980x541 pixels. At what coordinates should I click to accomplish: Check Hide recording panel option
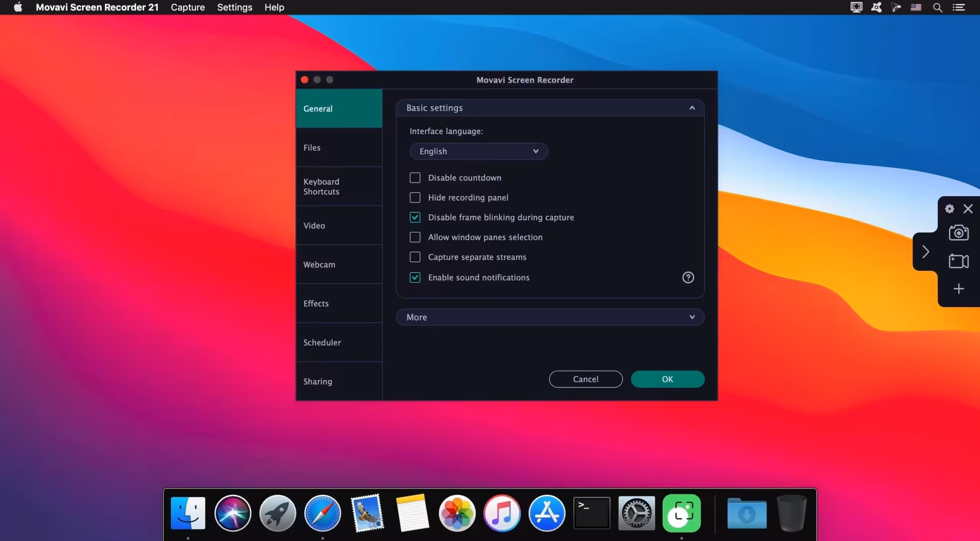tap(415, 198)
